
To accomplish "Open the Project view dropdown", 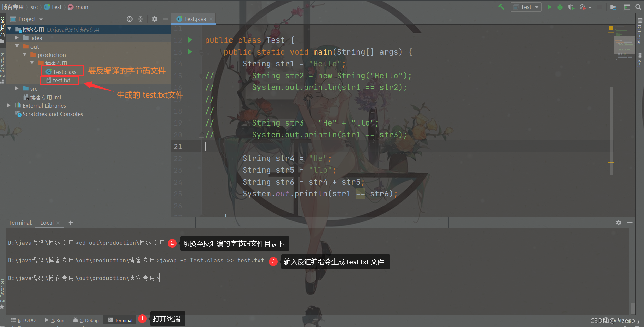I will pos(27,19).
